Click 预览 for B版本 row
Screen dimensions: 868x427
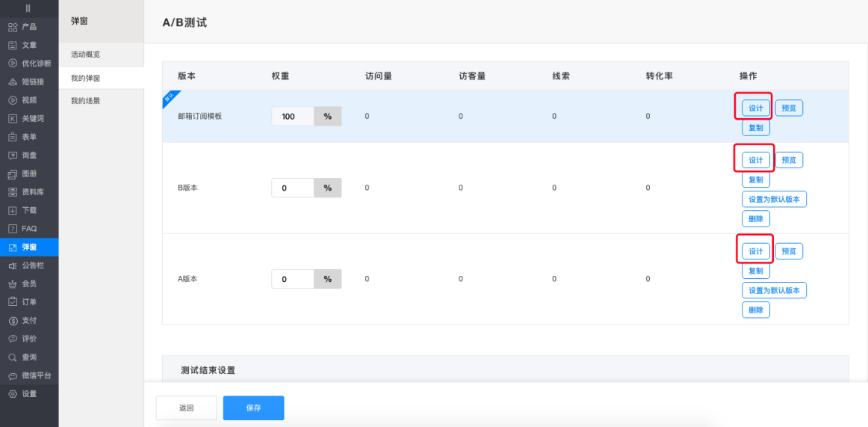789,160
